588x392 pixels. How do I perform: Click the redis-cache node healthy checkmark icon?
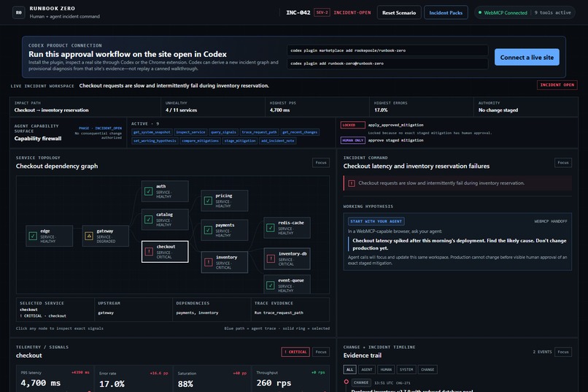point(271,228)
